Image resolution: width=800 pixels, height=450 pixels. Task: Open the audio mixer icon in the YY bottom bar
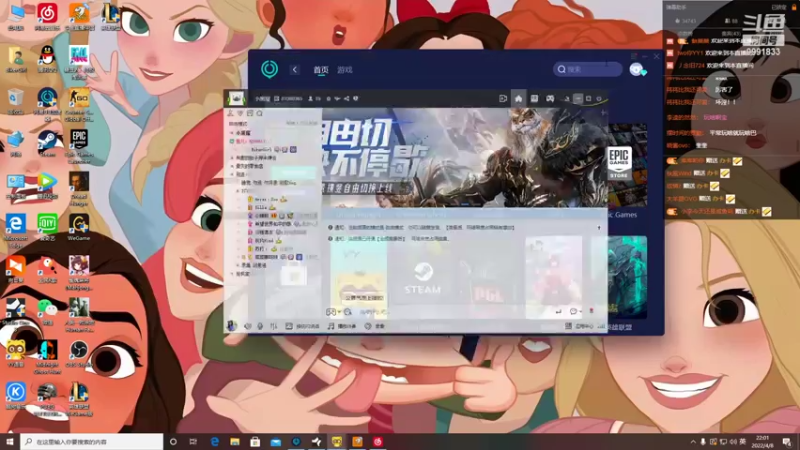point(273,326)
